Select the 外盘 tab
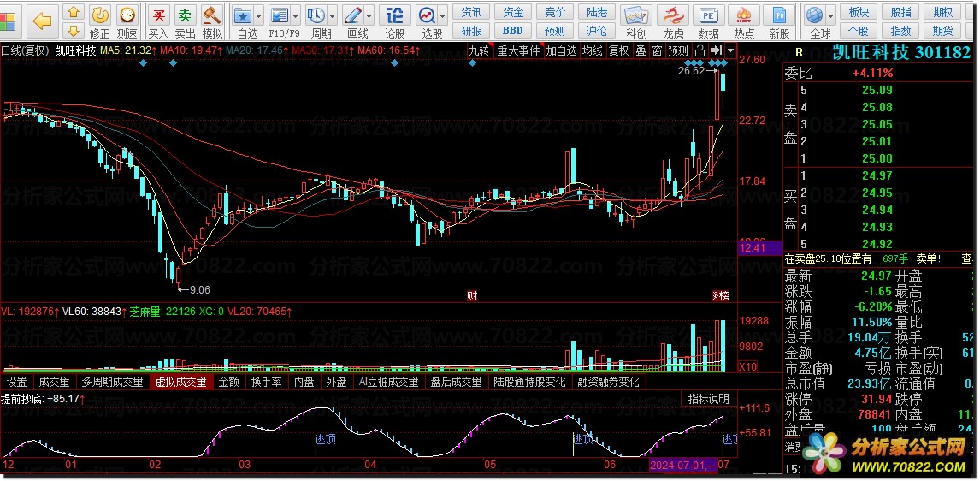 (x=336, y=382)
